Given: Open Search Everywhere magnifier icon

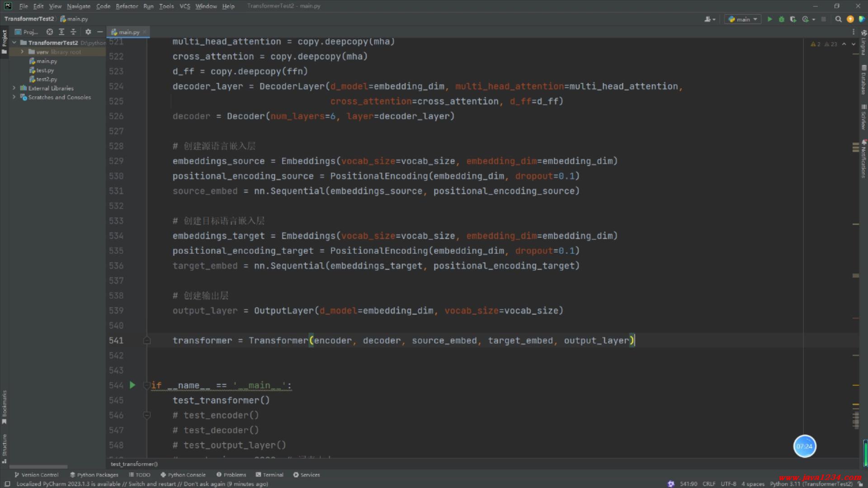Looking at the screenshot, I should click(x=838, y=19).
